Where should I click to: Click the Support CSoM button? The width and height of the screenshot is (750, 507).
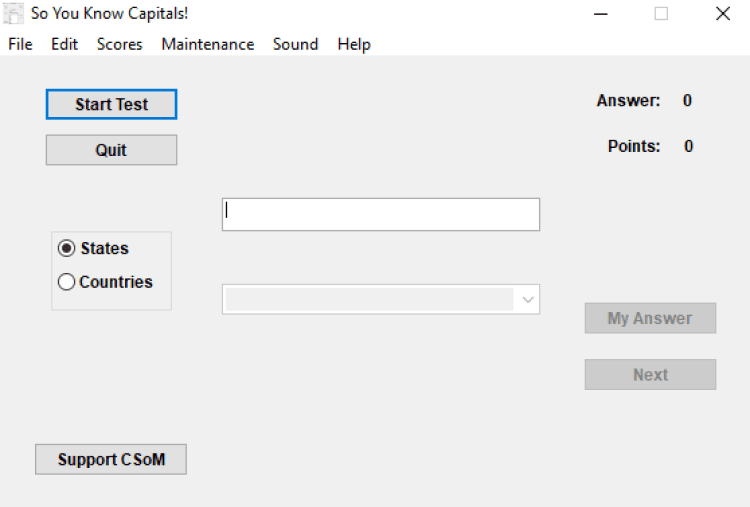coord(111,460)
